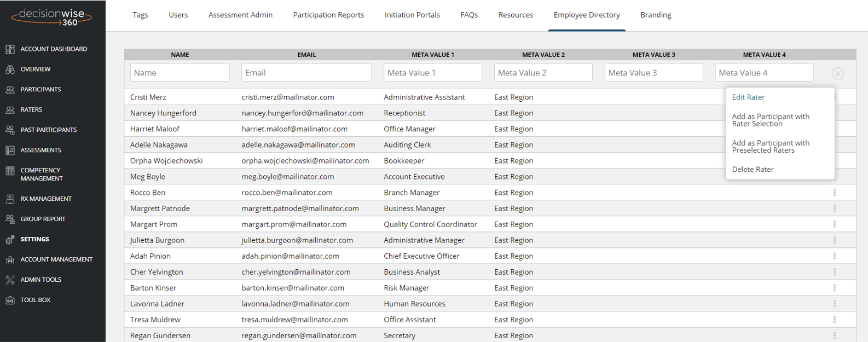Click the Assessments sidebar icon
Viewport: 868px width, 342px height.
tap(10, 150)
